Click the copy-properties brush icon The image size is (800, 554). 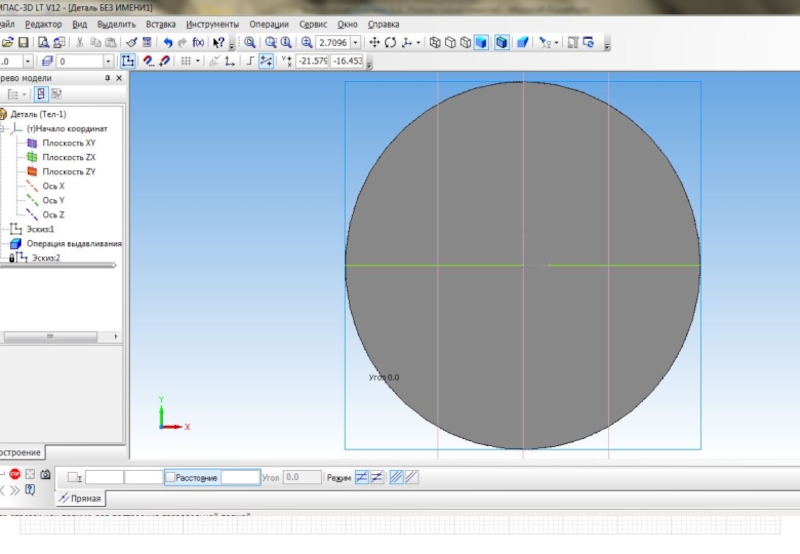[131, 42]
